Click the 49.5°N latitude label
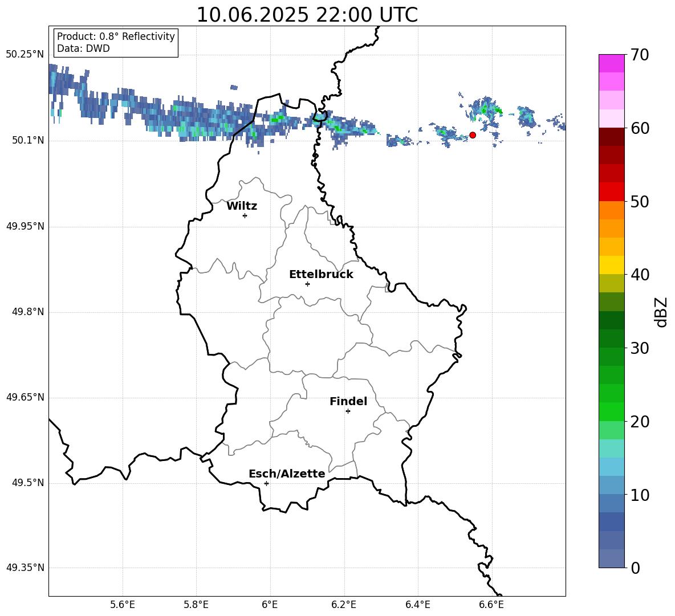Viewport: 675px width, 616px height. click(x=29, y=483)
